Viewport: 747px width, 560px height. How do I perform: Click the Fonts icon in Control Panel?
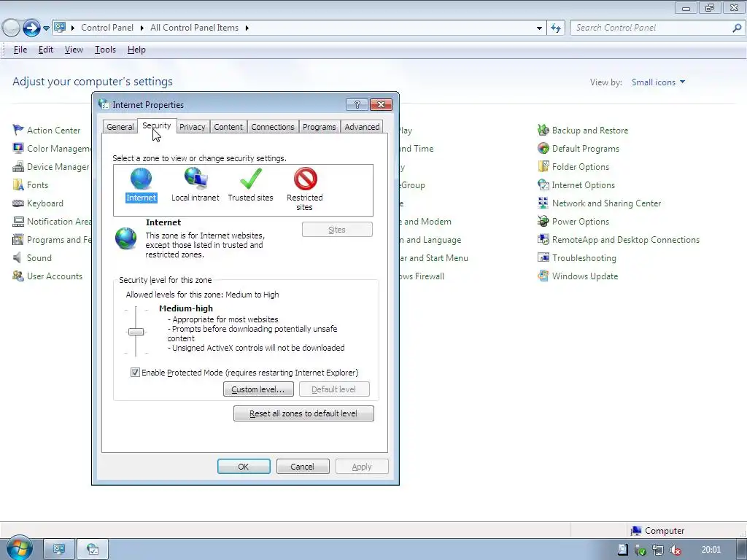tap(18, 184)
